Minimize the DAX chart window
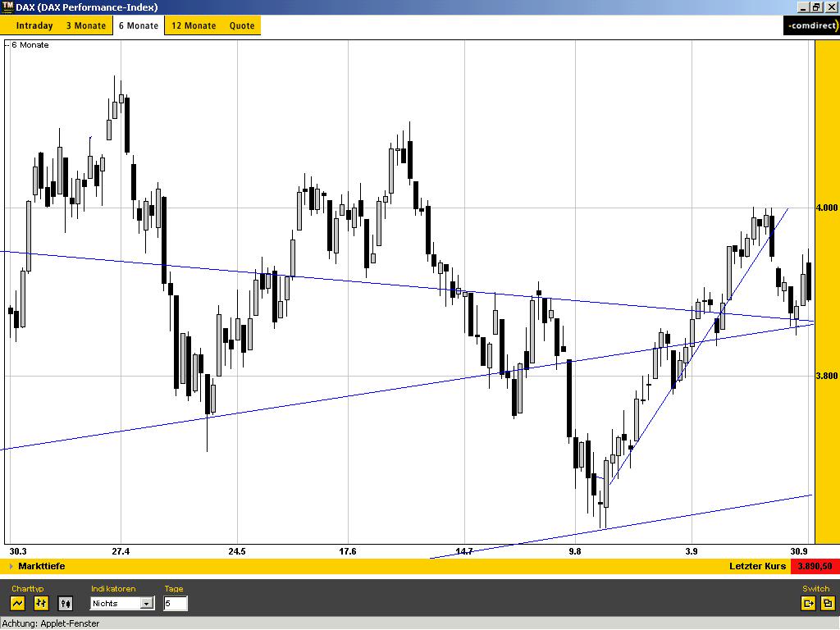The height and width of the screenshot is (630, 840). click(x=803, y=7)
